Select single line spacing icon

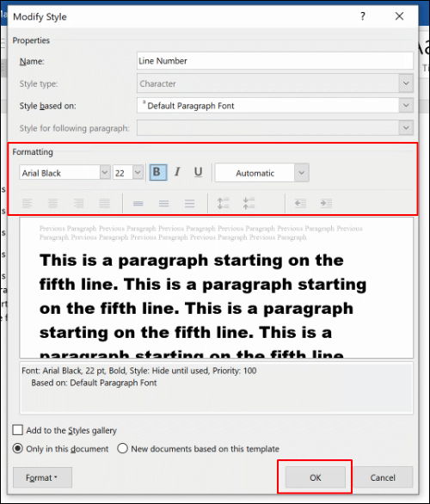coord(138,203)
